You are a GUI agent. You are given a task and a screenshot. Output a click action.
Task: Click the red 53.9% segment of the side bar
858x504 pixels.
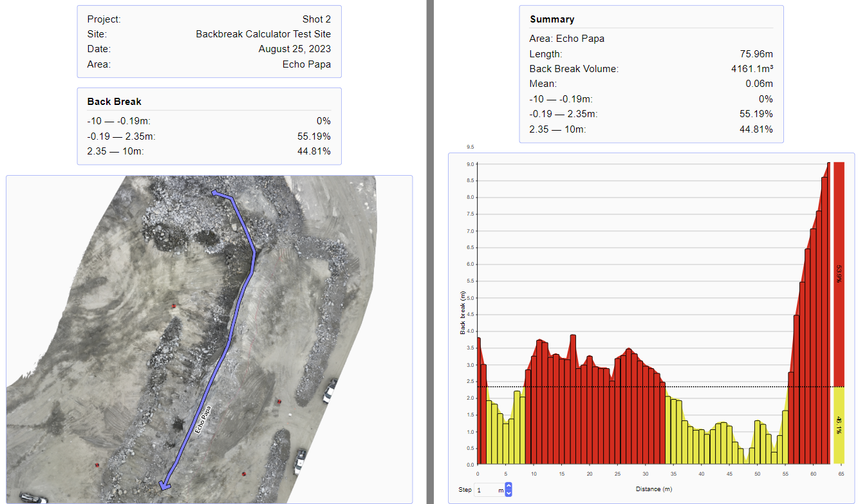point(839,274)
